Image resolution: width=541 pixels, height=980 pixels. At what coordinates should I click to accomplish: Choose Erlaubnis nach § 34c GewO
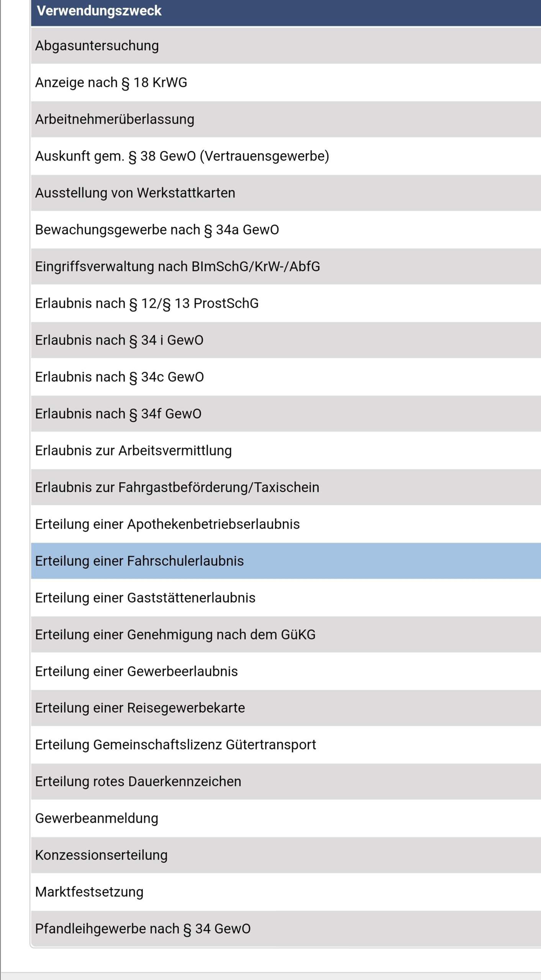click(x=120, y=377)
